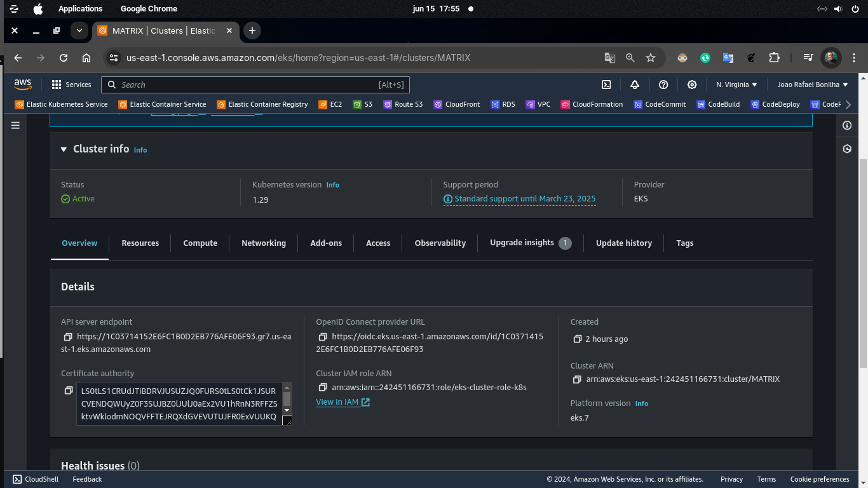This screenshot has height=488, width=868.
Task: Open the notifications bell
Action: pyautogui.click(x=635, y=85)
